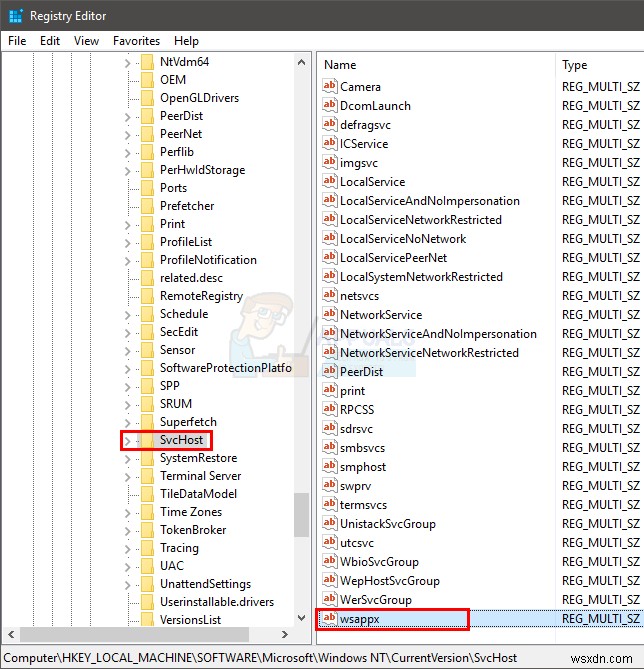Click the ab icon next to netsvcs
This screenshot has width=644, height=669.
[329, 295]
